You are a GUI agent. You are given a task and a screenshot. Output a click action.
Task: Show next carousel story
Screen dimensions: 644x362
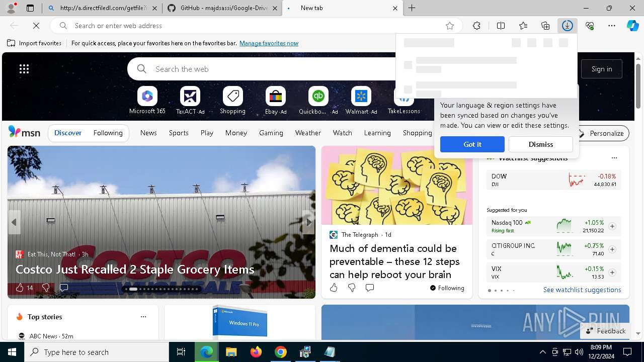309,222
